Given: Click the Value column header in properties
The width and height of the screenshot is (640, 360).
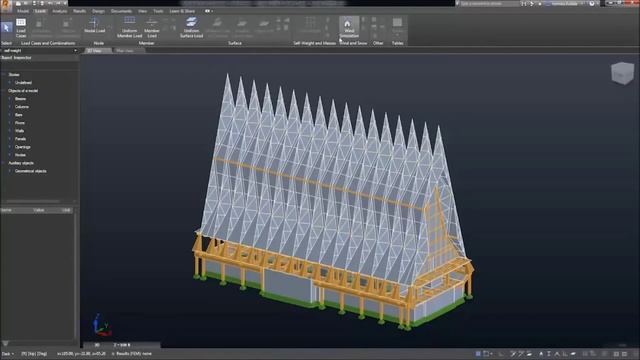Looking at the screenshot, I should (x=38, y=210).
